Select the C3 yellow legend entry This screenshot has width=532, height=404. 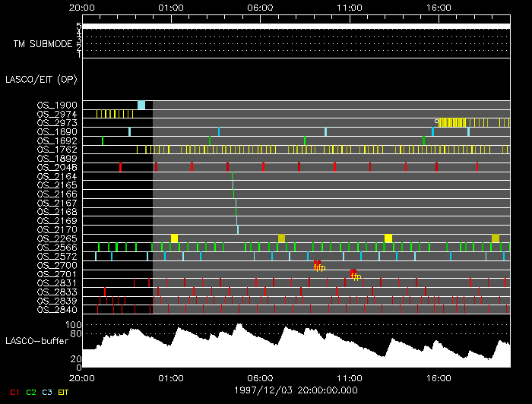click(x=47, y=392)
